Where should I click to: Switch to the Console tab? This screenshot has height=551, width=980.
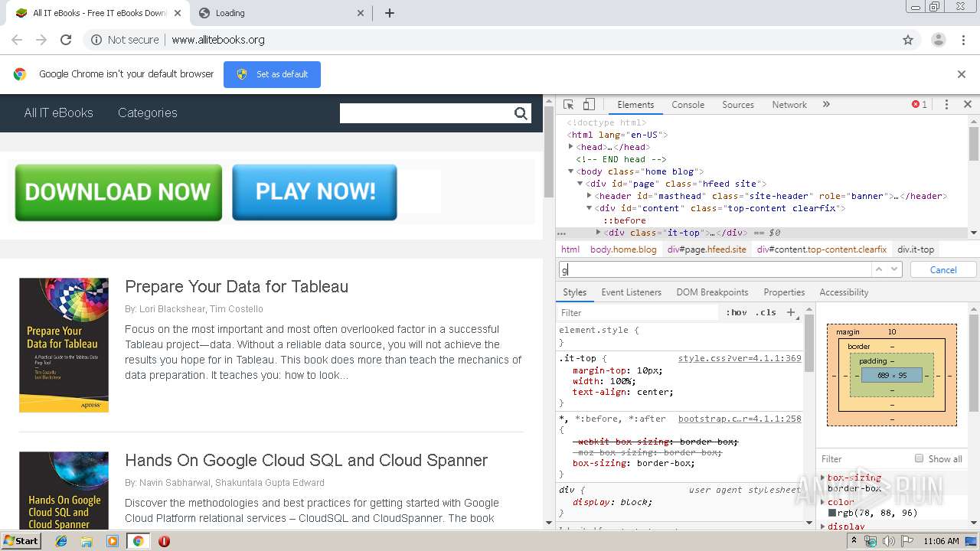[688, 105]
